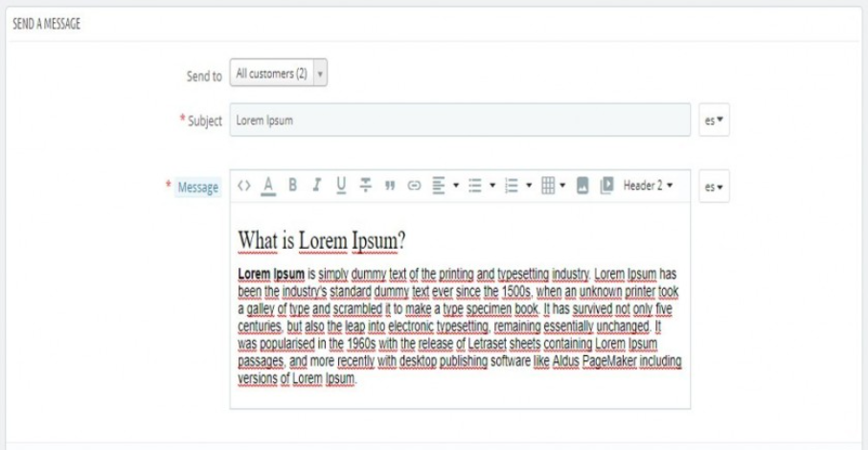Open the text alignment dropdown
This screenshot has height=450, width=868.
click(x=445, y=186)
